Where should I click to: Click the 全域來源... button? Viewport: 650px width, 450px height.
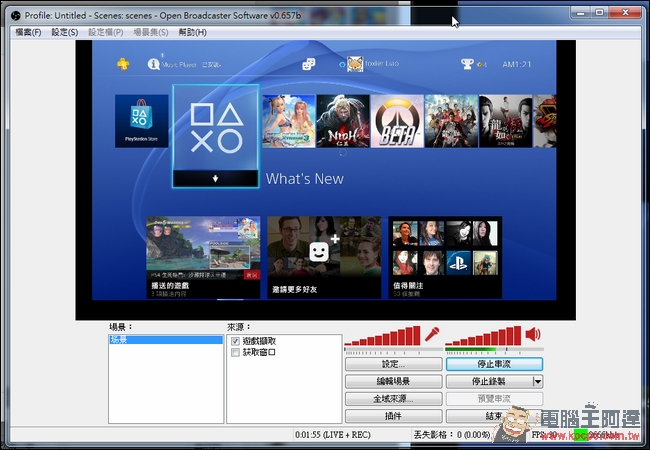(394, 399)
